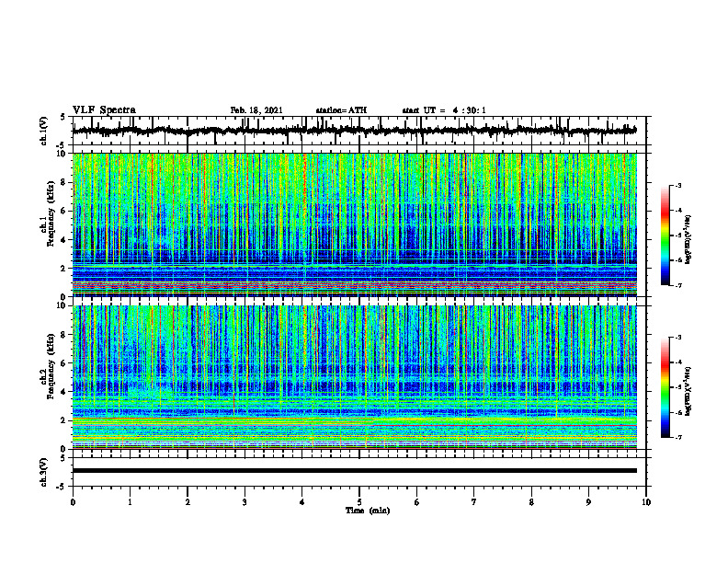Click time axis tick label '9'

click(x=588, y=502)
